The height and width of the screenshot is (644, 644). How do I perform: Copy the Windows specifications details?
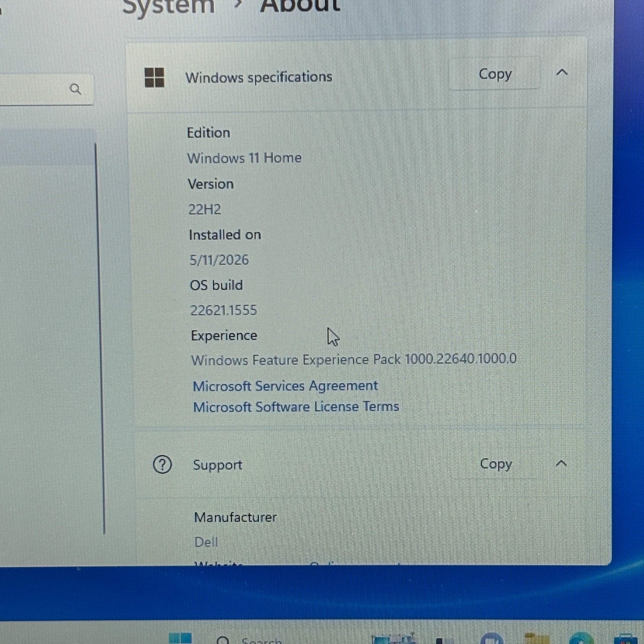pyautogui.click(x=494, y=74)
